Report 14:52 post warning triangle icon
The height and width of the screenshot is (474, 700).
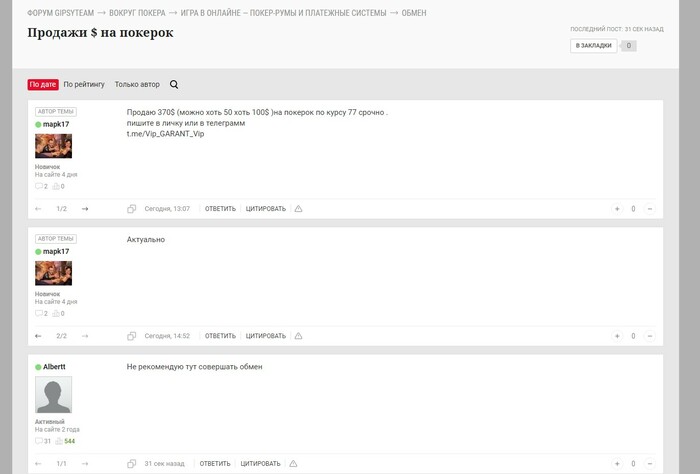[298, 336]
